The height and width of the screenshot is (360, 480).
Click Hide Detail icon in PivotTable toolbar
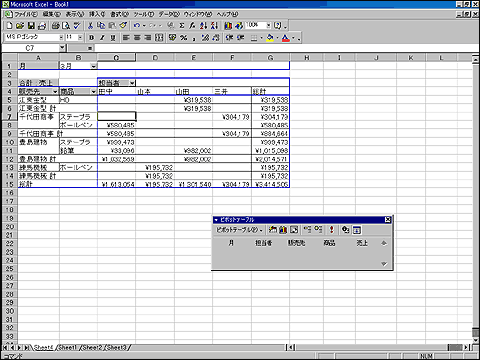coord(307,230)
